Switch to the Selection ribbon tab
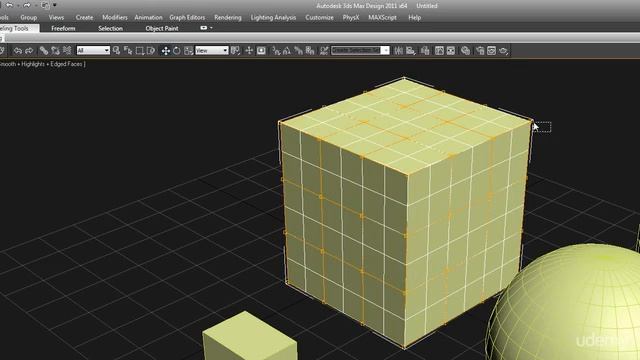 tap(110, 28)
